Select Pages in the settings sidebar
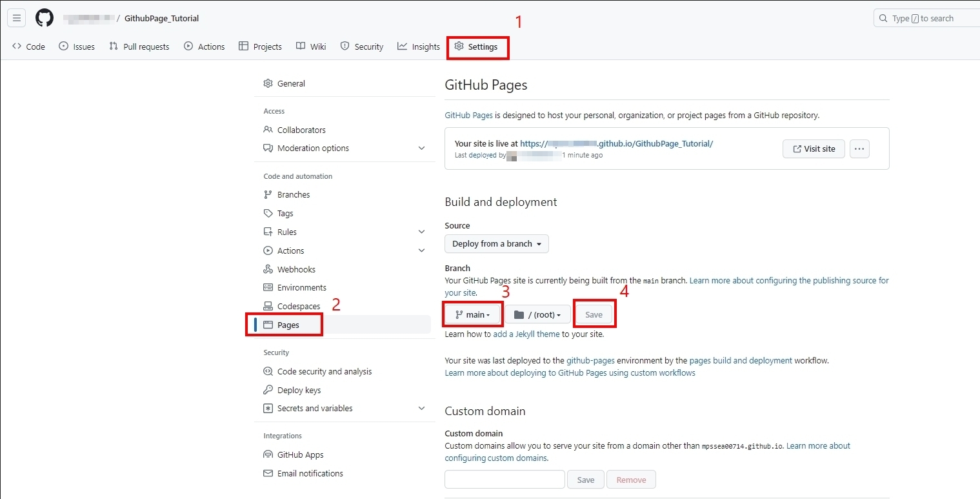This screenshot has height=499, width=980. (x=345, y=325)
